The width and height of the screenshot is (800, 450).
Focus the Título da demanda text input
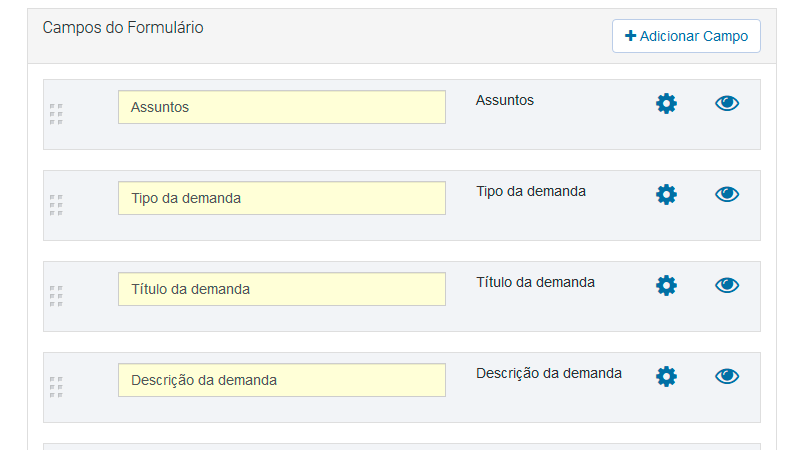click(282, 289)
